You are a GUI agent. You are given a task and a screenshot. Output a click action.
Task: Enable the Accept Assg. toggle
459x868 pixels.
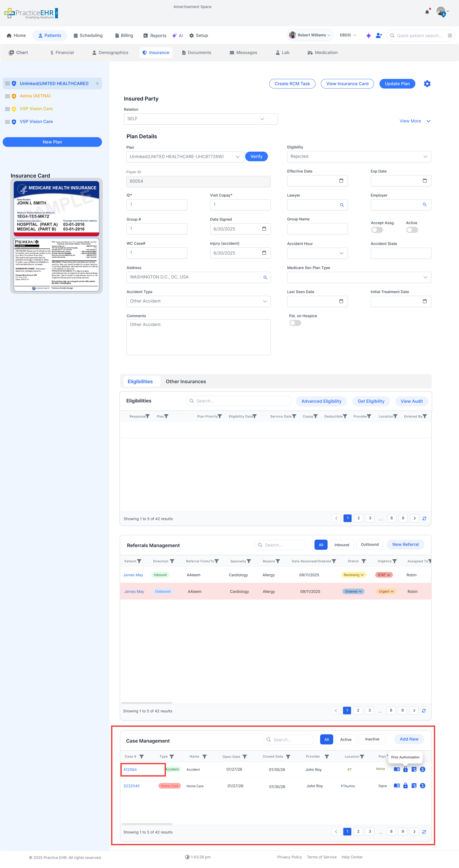point(377,229)
